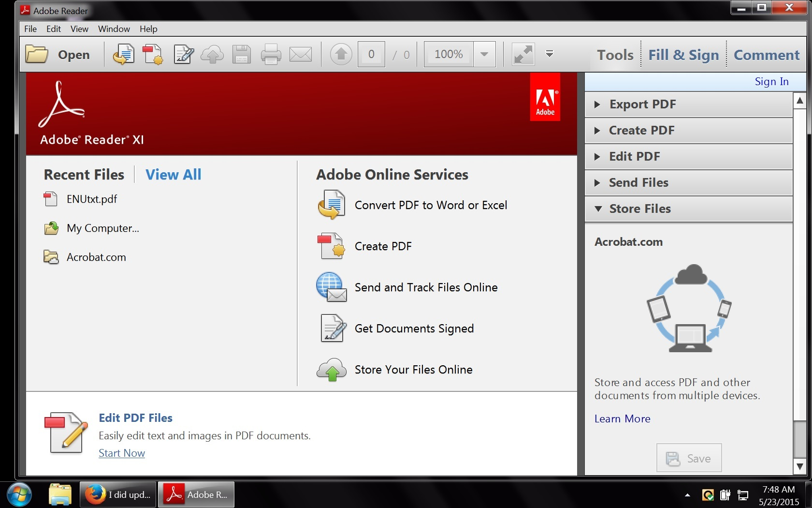Click the Sign In link
Screen dimensions: 812x508
click(771, 81)
